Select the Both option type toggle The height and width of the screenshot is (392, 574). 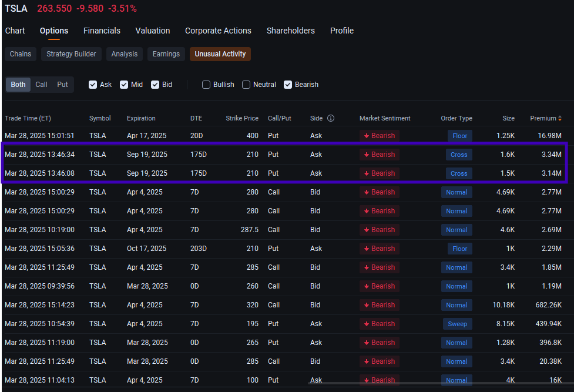[x=18, y=85]
